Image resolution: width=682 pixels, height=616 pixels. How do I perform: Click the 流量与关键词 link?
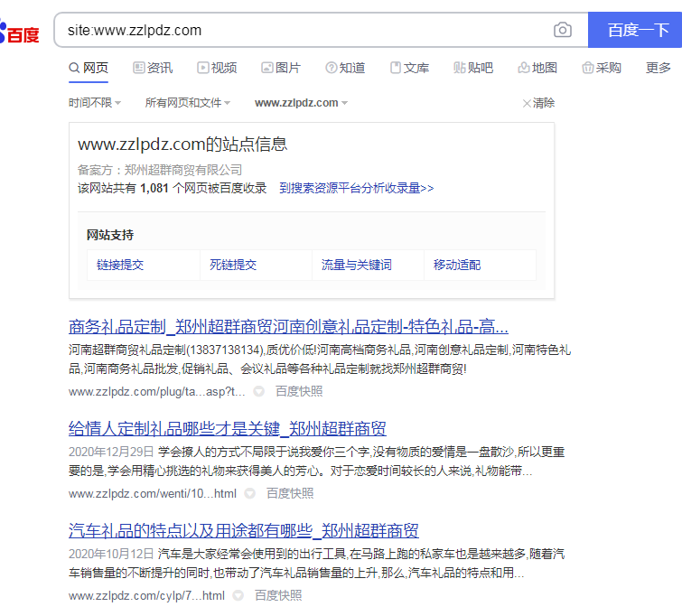click(357, 265)
